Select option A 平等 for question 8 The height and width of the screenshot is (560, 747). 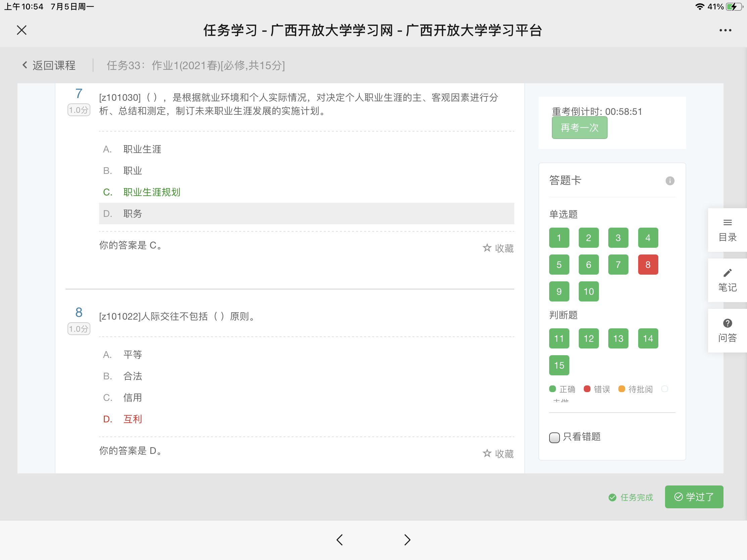point(132,355)
